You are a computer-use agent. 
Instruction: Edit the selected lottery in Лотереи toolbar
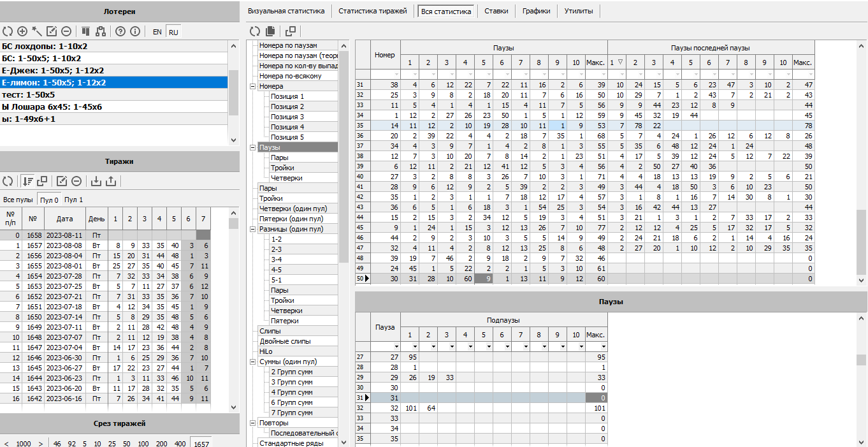(x=52, y=31)
